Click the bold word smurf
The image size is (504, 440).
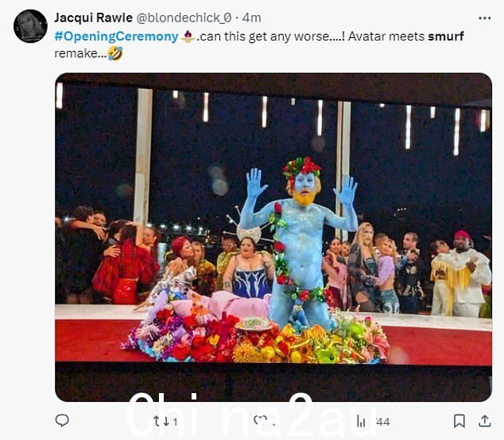(446, 37)
